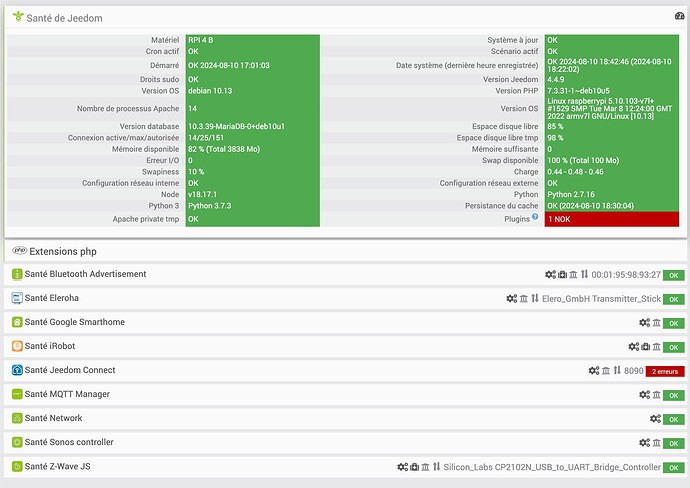Click the v18.17.1 Node value
The width and height of the screenshot is (690, 488).
click(202, 194)
